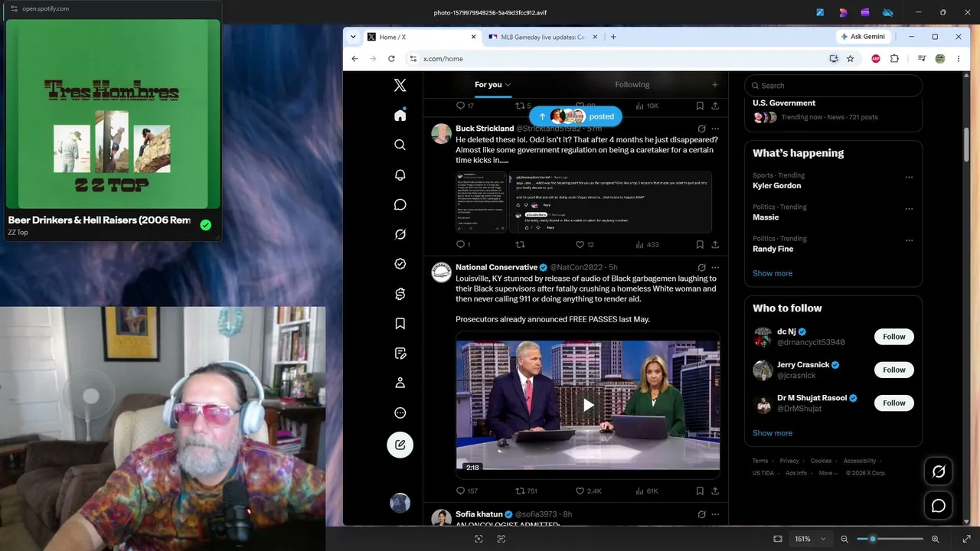Open Profile person icon in X sidebar
Viewport: 980px width, 551px height.
click(x=400, y=383)
